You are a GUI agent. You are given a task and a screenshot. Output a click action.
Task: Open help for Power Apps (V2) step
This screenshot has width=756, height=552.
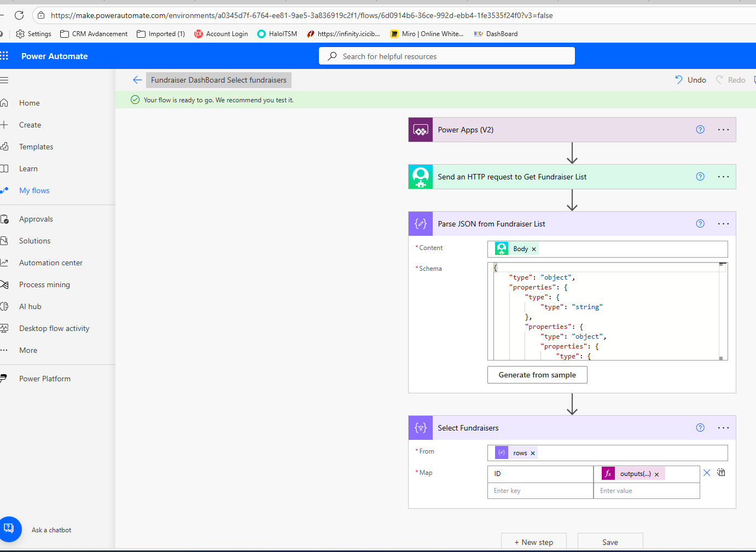pos(700,130)
